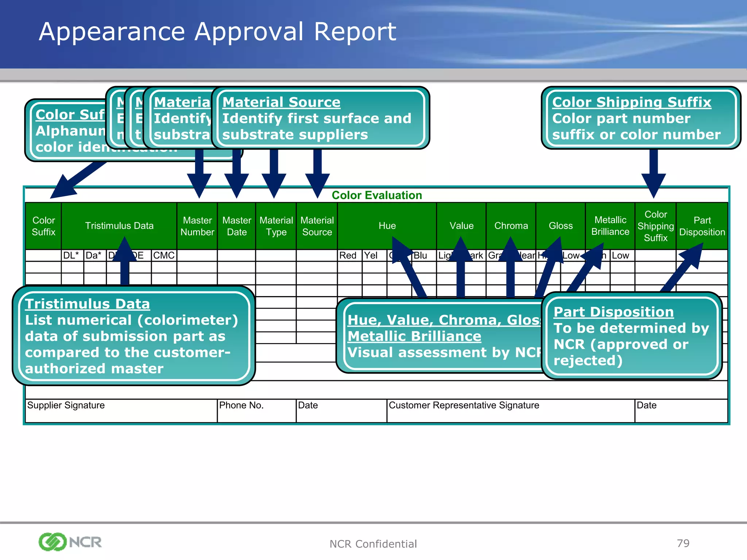Select the Master Date column header
747x560 pixels.
pos(237,226)
